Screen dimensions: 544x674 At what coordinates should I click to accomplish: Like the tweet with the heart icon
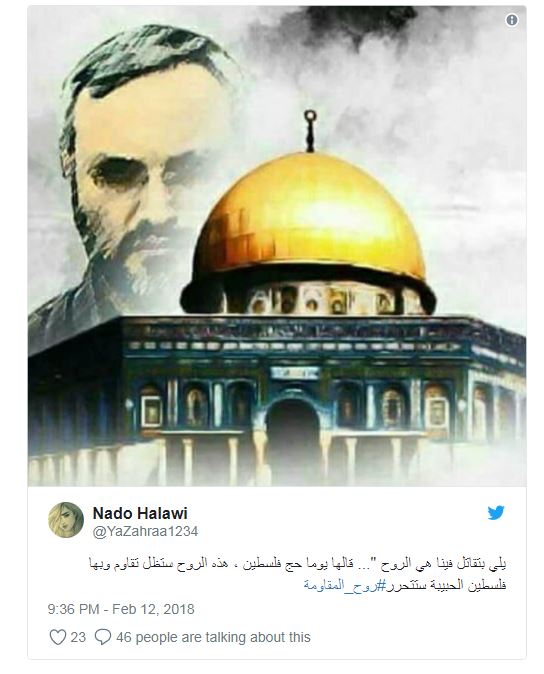click(58, 637)
